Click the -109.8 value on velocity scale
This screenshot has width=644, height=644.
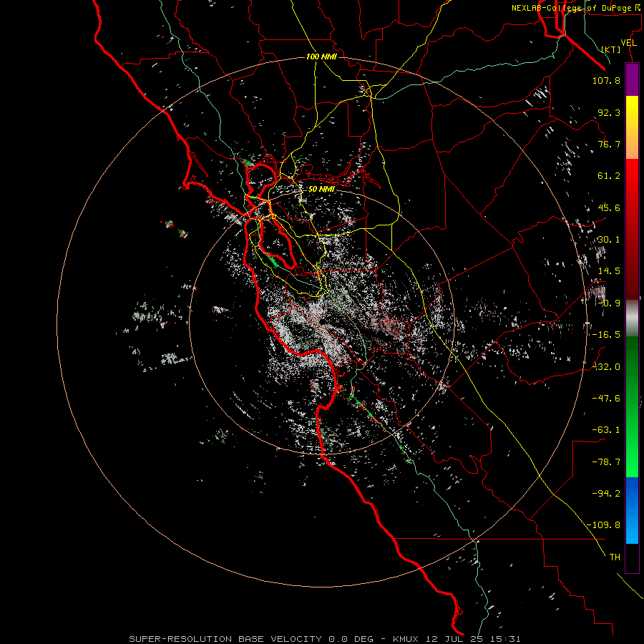coord(603,525)
